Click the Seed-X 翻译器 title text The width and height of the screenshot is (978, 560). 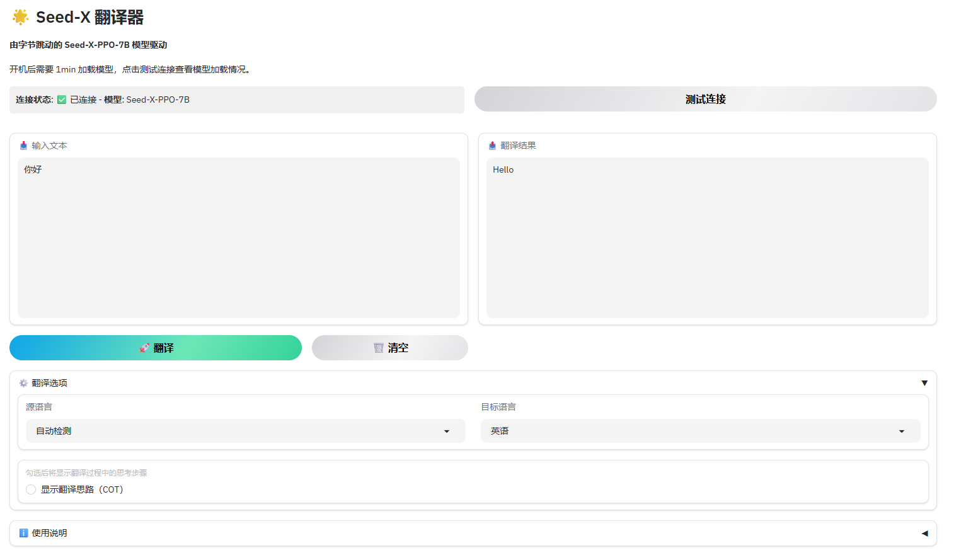click(89, 17)
